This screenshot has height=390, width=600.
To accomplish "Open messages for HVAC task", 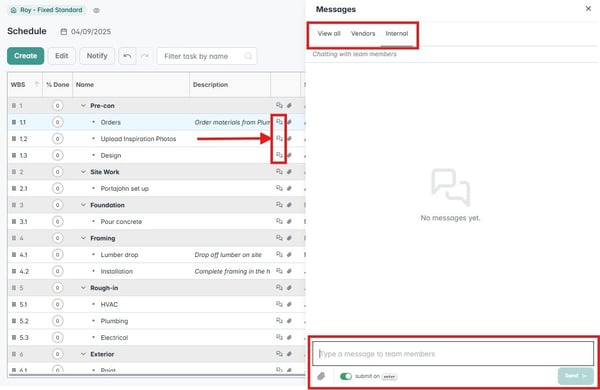I will (279, 304).
